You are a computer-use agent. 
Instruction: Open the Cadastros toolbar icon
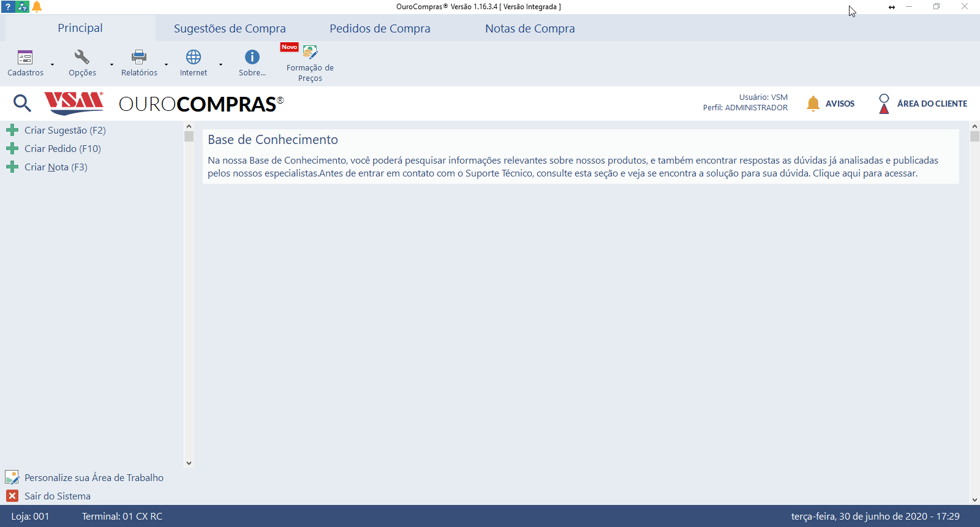(25, 58)
